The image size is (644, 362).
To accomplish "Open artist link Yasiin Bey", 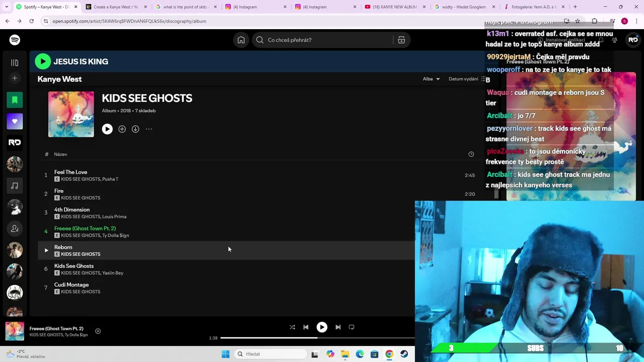I will click(113, 273).
